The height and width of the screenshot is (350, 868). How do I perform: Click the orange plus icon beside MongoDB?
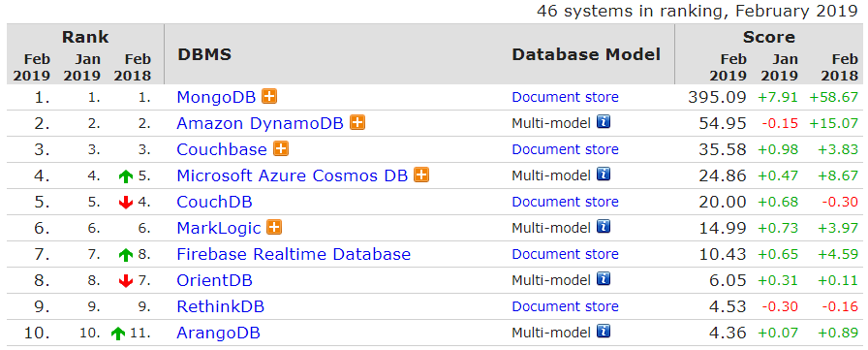(x=269, y=96)
